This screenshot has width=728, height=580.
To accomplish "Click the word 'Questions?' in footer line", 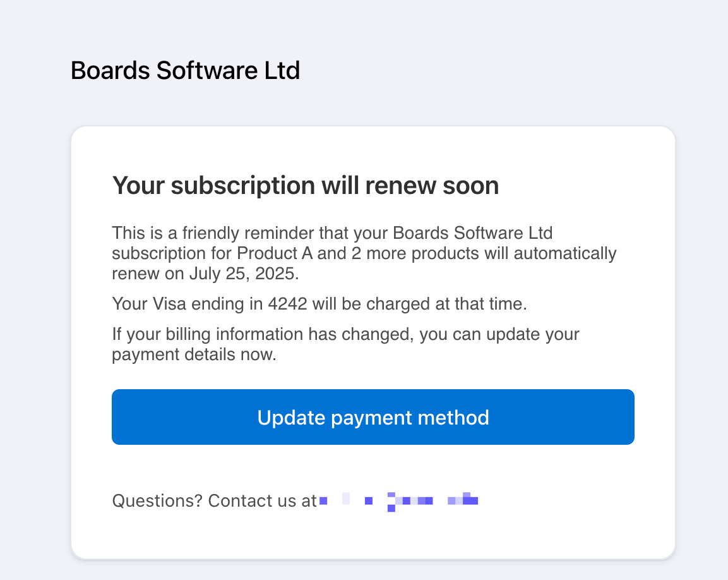I will point(157,501).
